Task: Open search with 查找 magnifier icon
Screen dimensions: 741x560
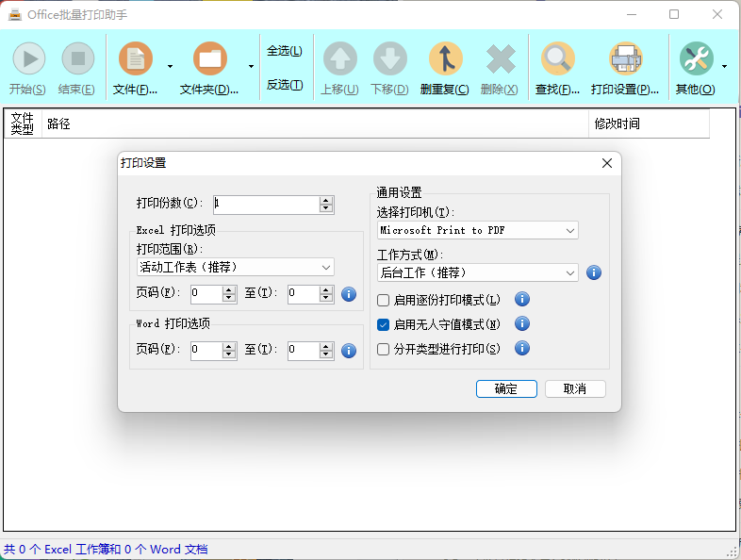Action: (558, 58)
